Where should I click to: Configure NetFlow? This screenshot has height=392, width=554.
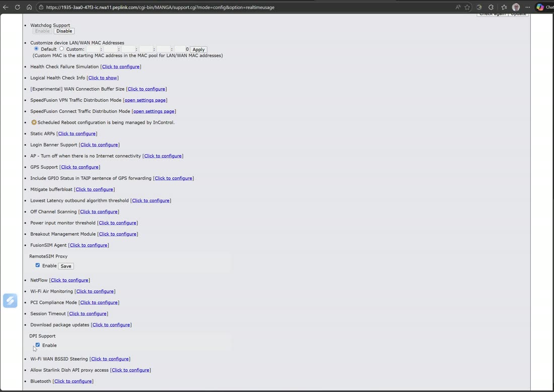point(70,280)
